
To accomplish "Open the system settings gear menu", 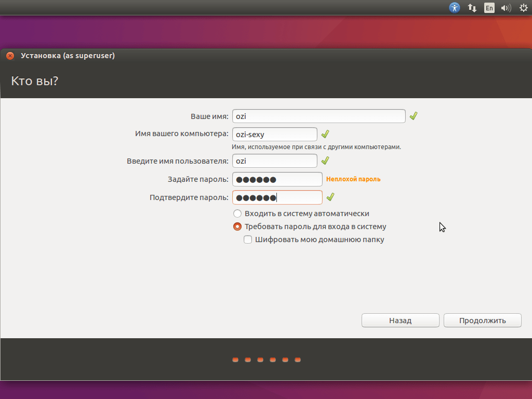I will (523, 8).
